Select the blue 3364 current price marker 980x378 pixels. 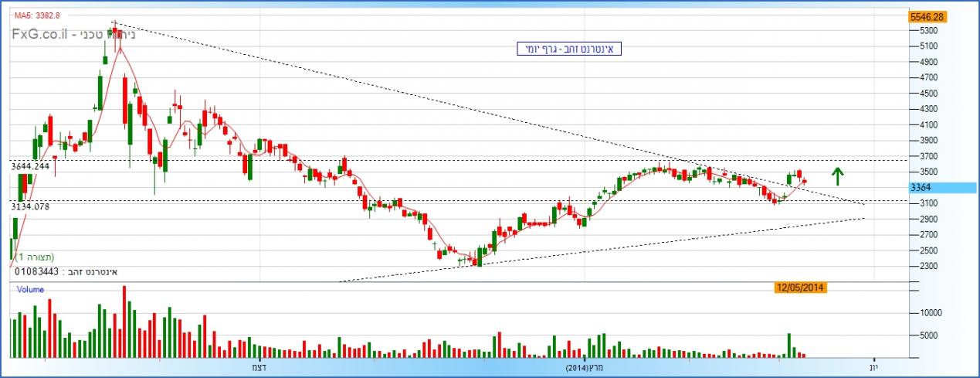tap(941, 188)
